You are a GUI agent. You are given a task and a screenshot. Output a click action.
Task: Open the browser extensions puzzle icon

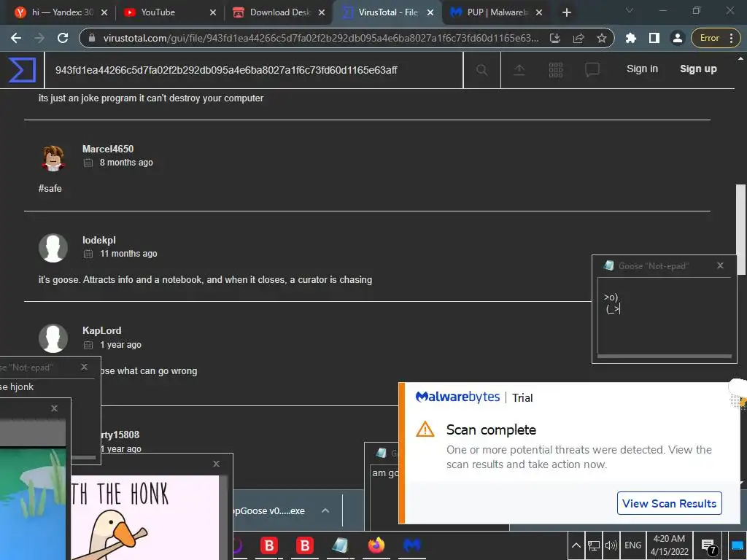coord(631,38)
